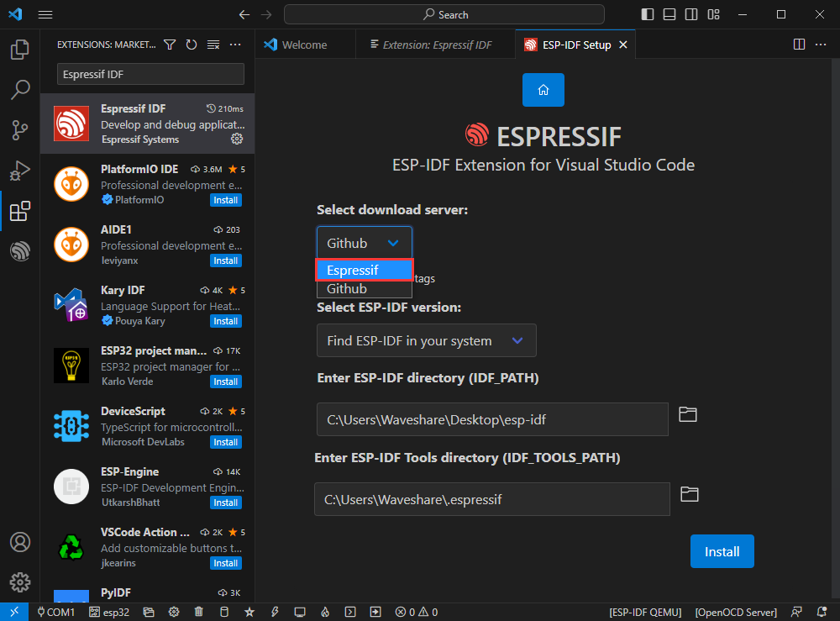Clear extensions search results

(213, 45)
